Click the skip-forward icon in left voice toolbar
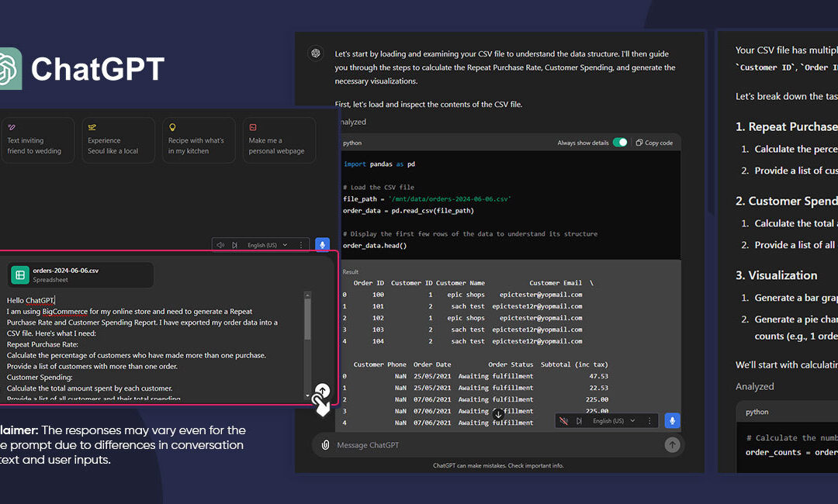The height and width of the screenshot is (504, 838). coord(234,245)
